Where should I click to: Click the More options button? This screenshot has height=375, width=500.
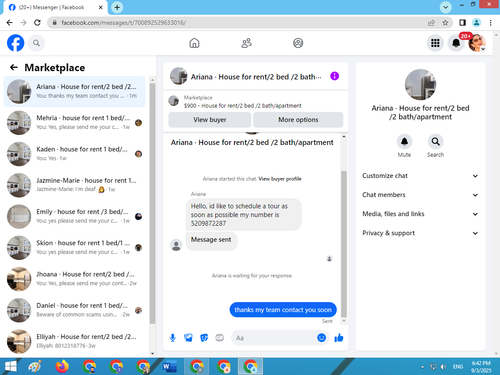tap(298, 120)
